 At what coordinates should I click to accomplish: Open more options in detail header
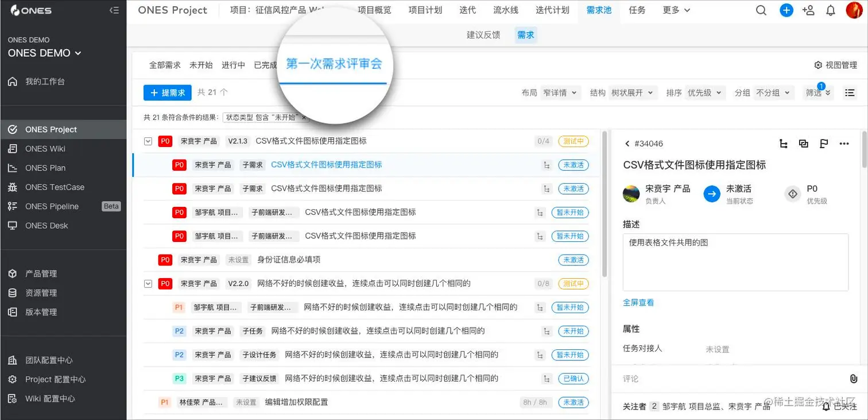pyautogui.click(x=844, y=144)
